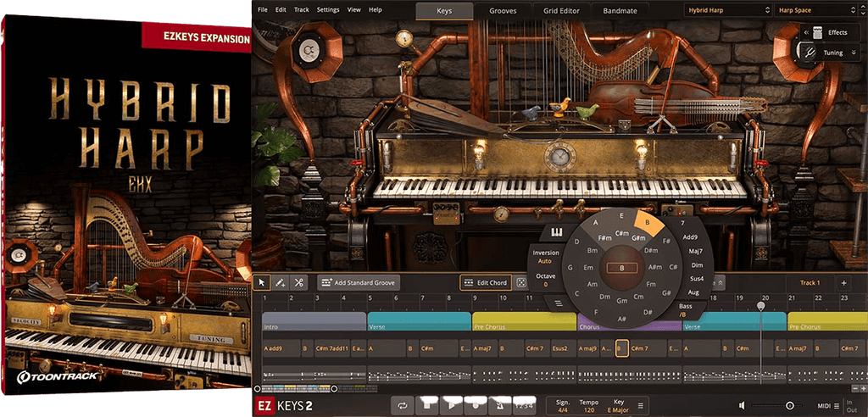Open the chord wheel list menu icon

[558, 303]
